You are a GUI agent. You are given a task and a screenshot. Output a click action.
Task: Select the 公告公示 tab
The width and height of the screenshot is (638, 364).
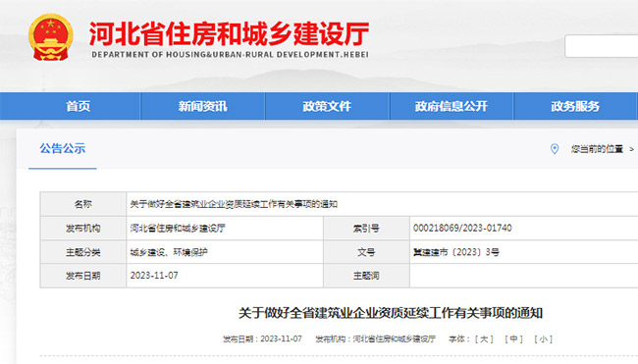(62, 148)
